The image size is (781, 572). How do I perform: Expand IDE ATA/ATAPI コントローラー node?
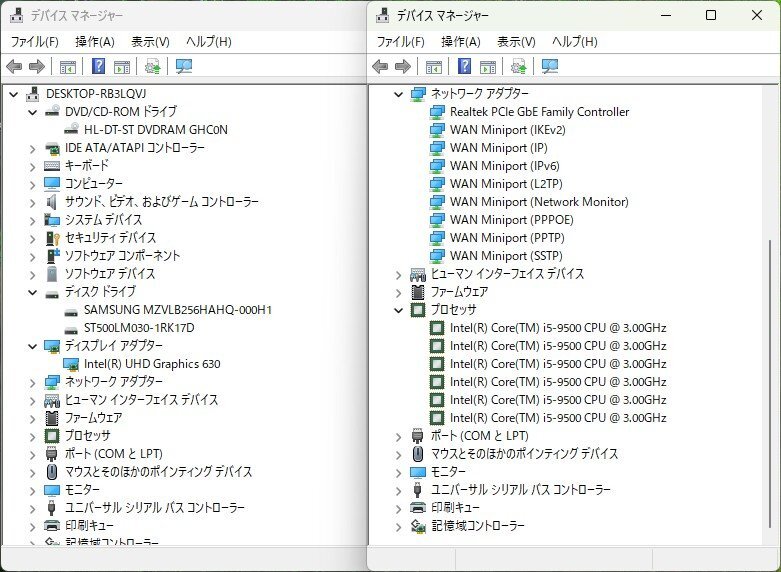coord(32,148)
